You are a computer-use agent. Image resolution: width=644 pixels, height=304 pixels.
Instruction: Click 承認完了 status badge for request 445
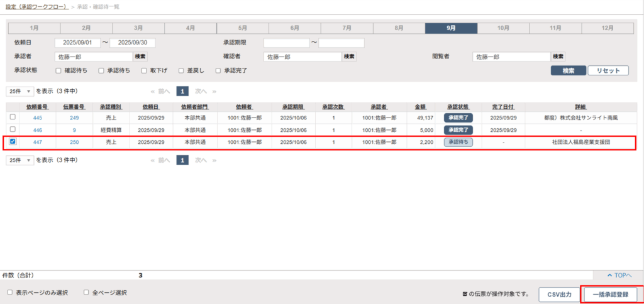(x=458, y=117)
